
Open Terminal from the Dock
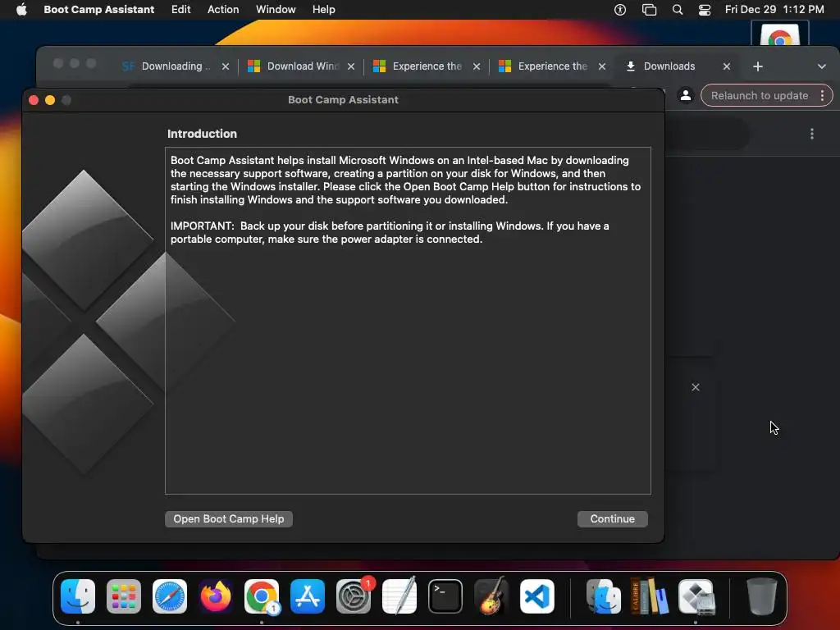[x=445, y=596]
